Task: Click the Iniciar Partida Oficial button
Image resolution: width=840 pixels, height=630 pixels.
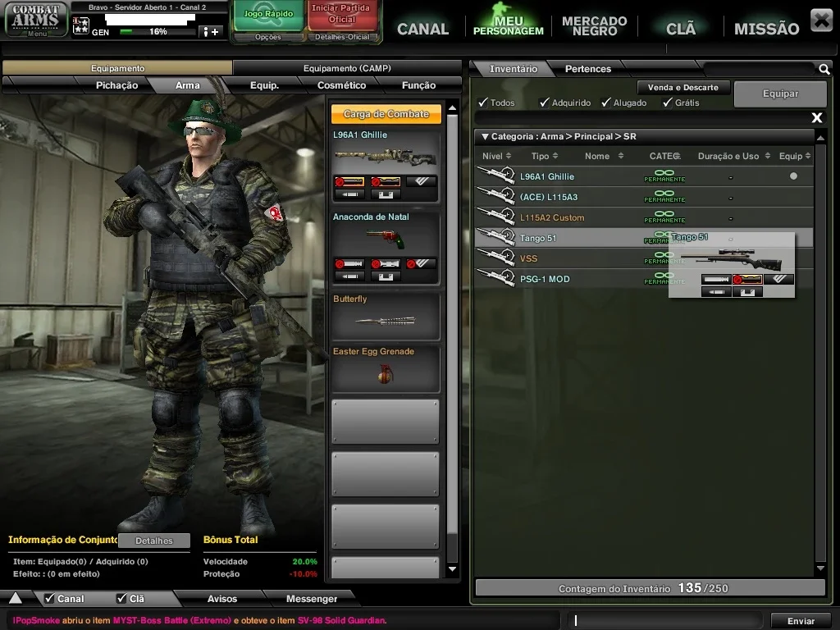Action: (341, 15)
